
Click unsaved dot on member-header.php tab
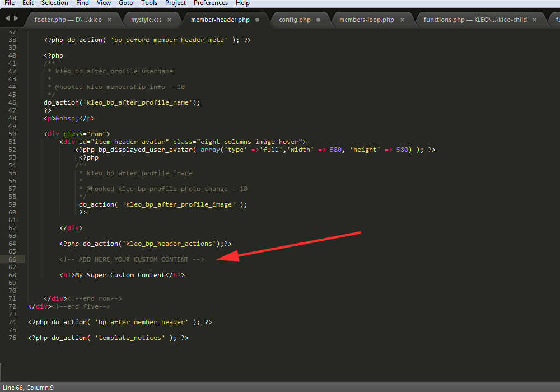tap(257, 20)
